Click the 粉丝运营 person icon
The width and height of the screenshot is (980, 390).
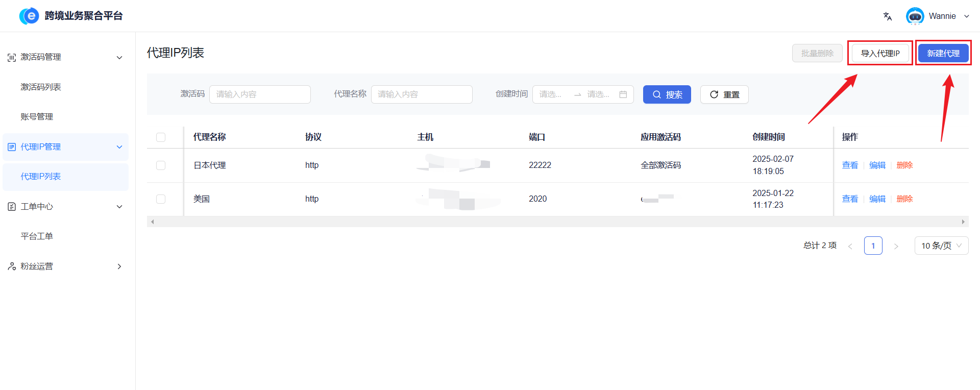point(12,266)
